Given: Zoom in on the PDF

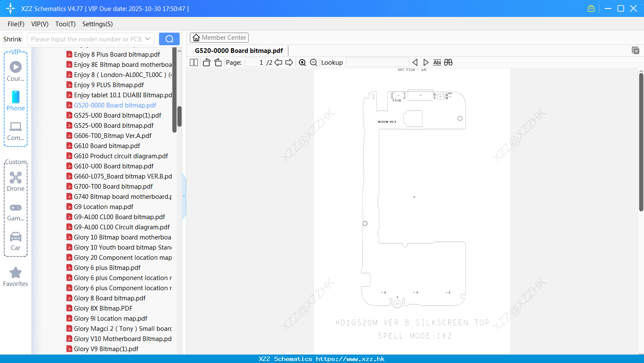Looking at the screenshot, I should tap(302, 62).
